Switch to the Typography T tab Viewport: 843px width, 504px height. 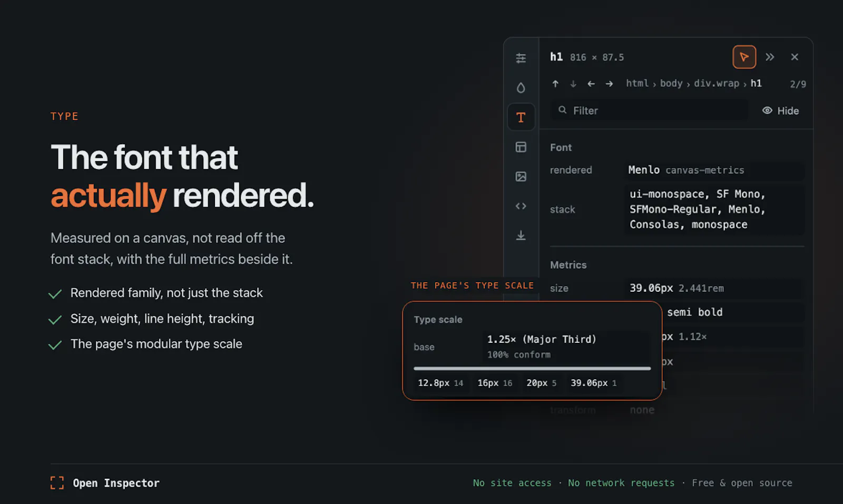(x=521, y=117)
